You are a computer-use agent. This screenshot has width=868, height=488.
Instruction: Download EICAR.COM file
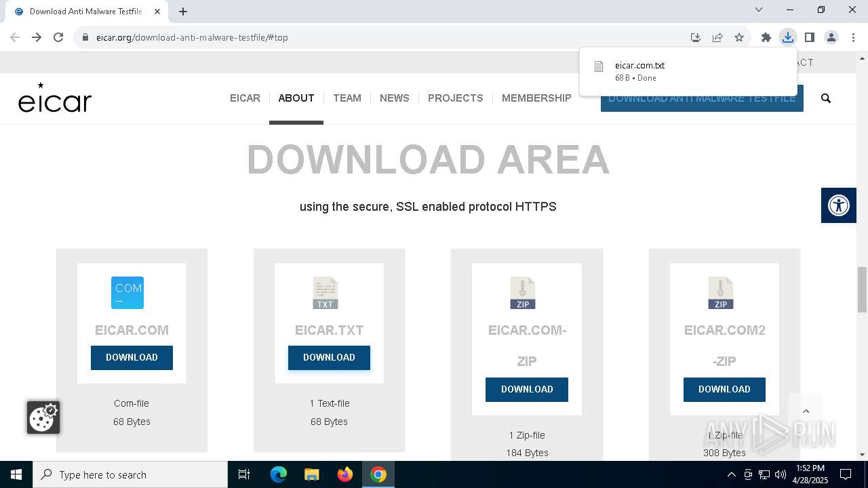coord(132,358)
